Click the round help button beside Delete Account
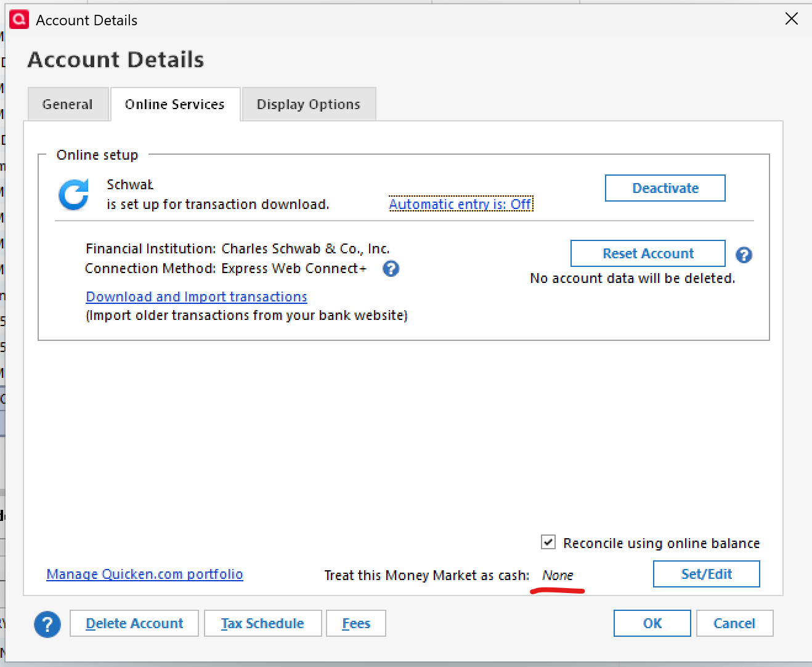This screenshot has width=812, height=667. pos(47,624)
